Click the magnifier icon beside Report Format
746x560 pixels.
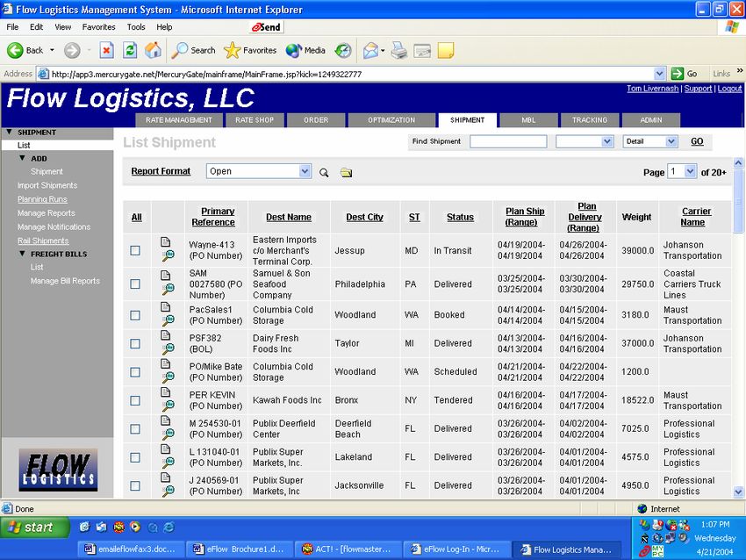(324, 172)
